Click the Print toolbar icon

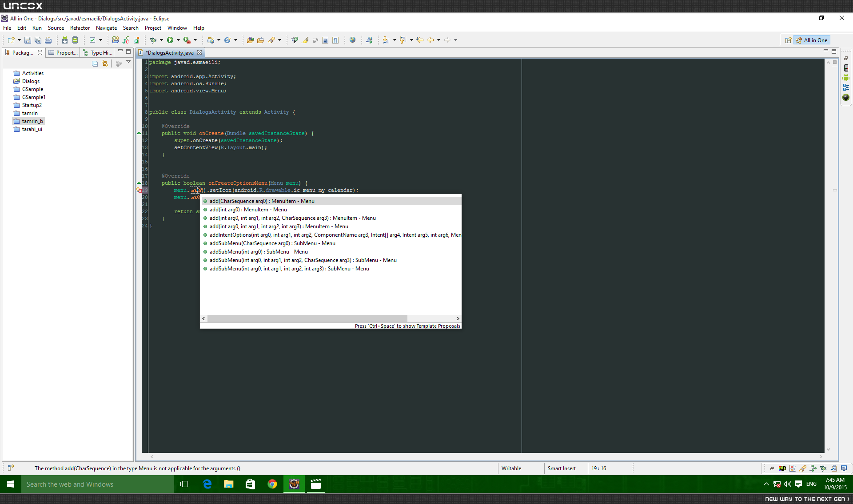click(48, 40)
